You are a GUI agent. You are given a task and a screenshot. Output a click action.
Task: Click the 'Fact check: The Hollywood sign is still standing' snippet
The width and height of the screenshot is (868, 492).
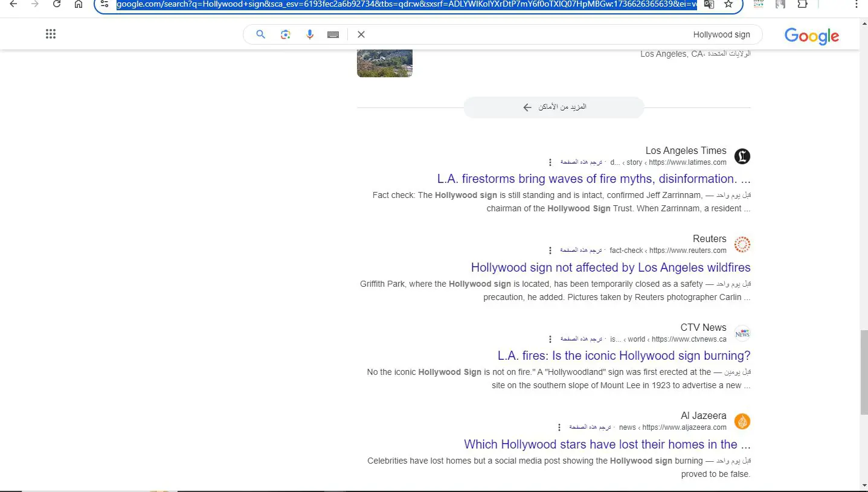(x=562, y=202)
